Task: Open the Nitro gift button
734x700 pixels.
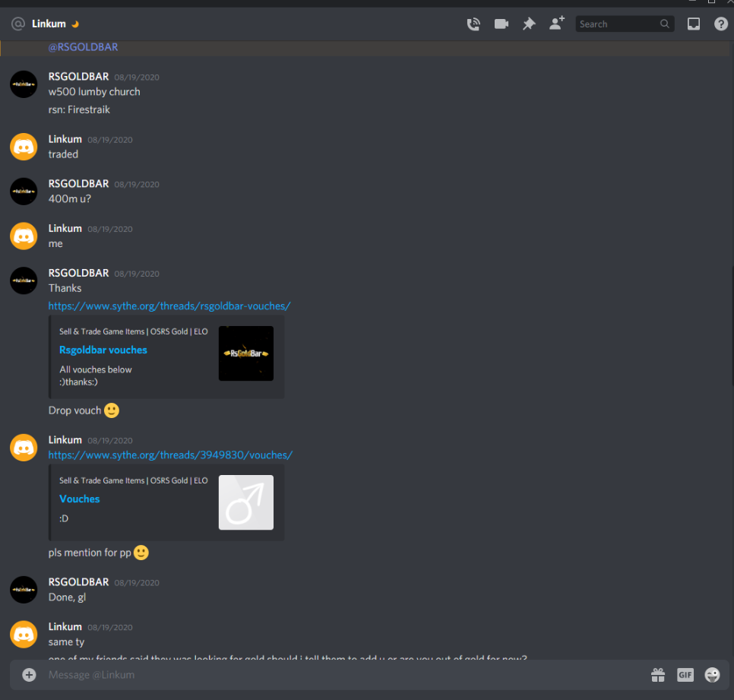Action: point(658,675)
